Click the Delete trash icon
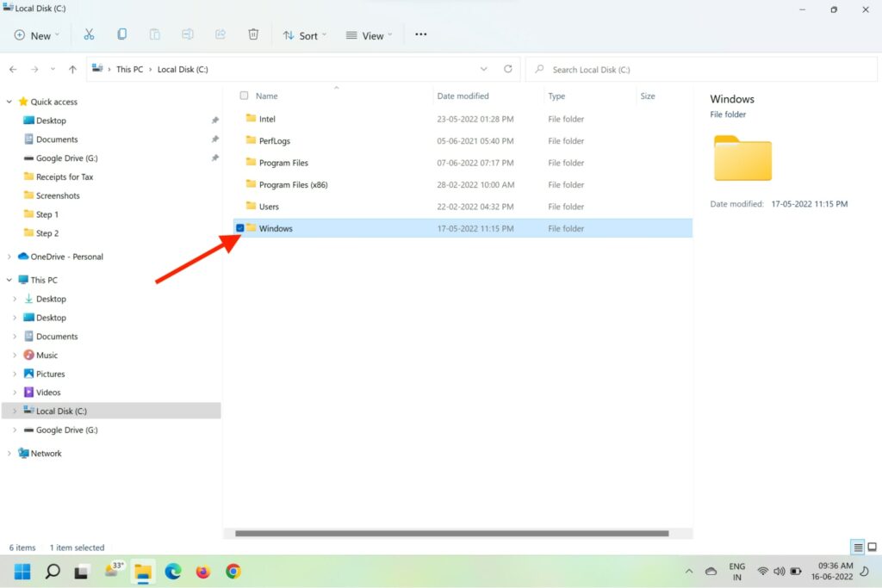Screen dimensions: 882x588 [x=253, y=34]
